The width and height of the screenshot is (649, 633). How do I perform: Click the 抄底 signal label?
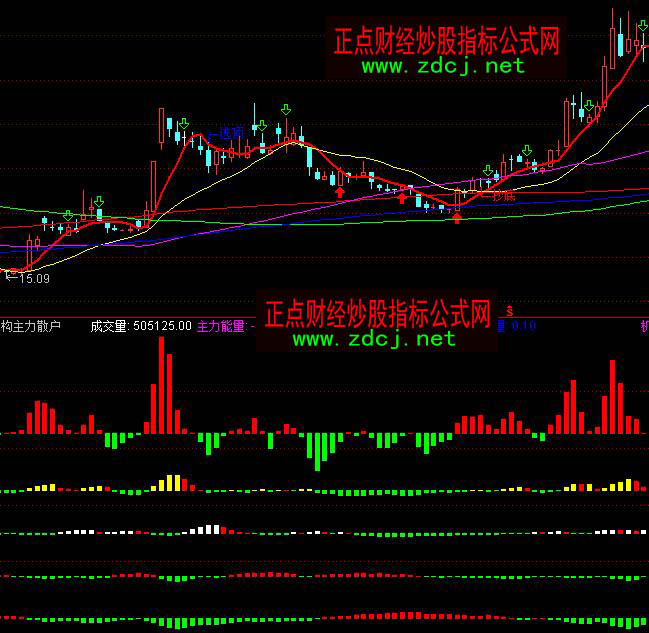(x=503, y=196)
